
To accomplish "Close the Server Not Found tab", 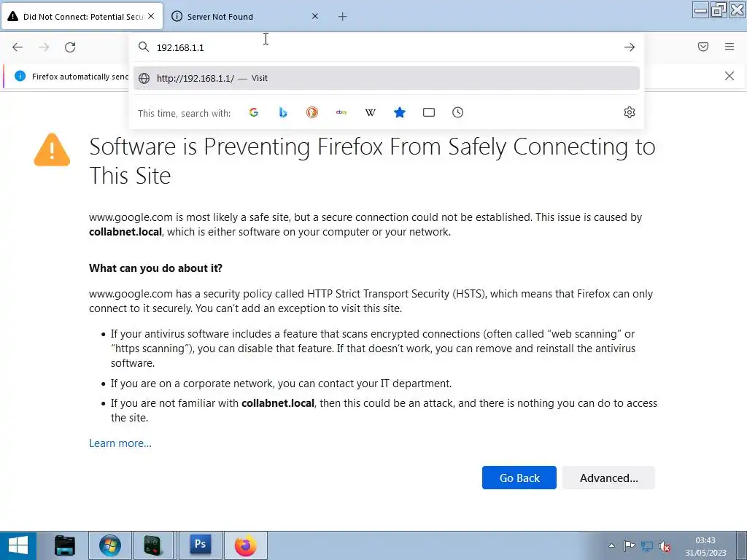I will pos(315,16).
